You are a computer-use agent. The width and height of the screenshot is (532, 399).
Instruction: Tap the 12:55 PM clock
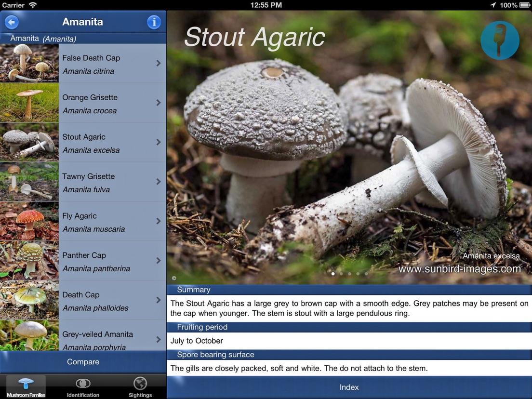point(266,5)
